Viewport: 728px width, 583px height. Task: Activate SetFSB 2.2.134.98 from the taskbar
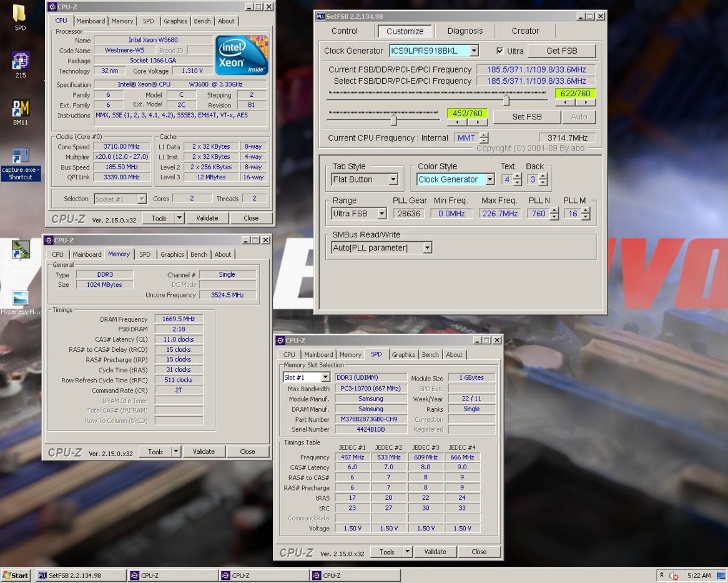pos(80,576)
